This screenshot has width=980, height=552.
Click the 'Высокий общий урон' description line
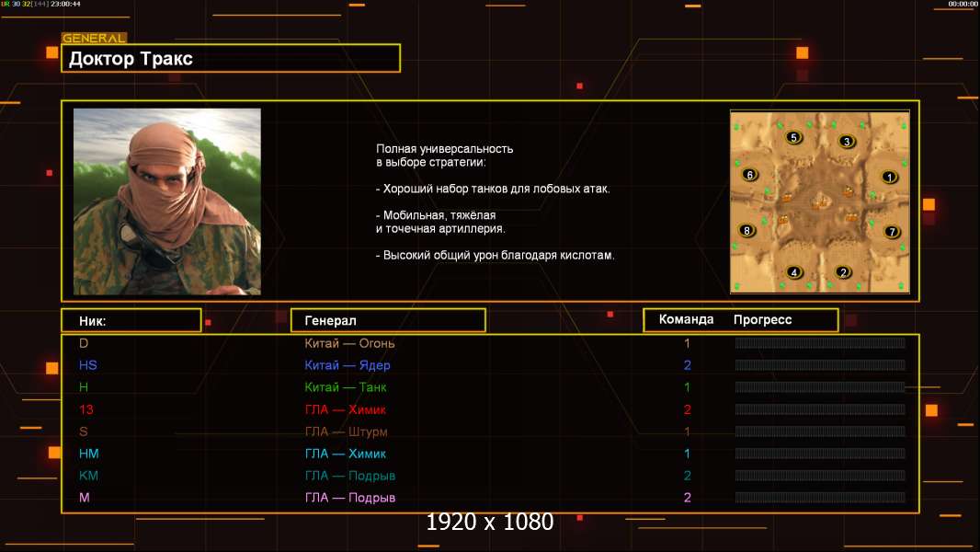click(495, 255)
